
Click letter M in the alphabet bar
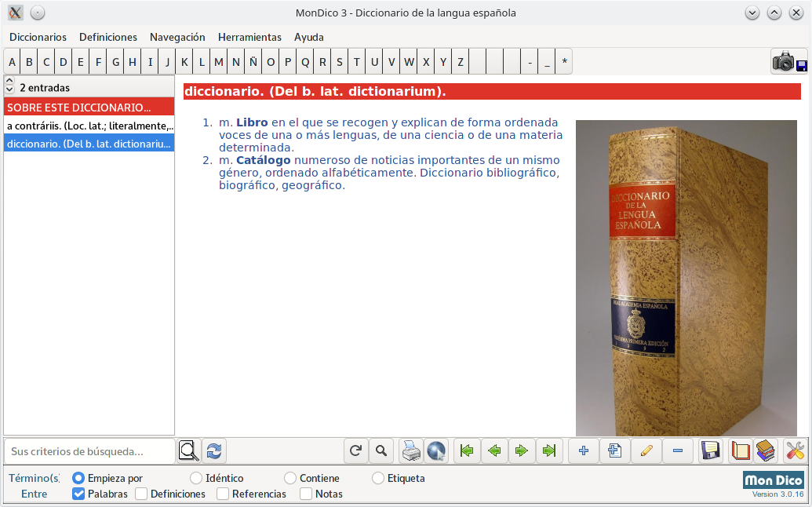(219, 62)
